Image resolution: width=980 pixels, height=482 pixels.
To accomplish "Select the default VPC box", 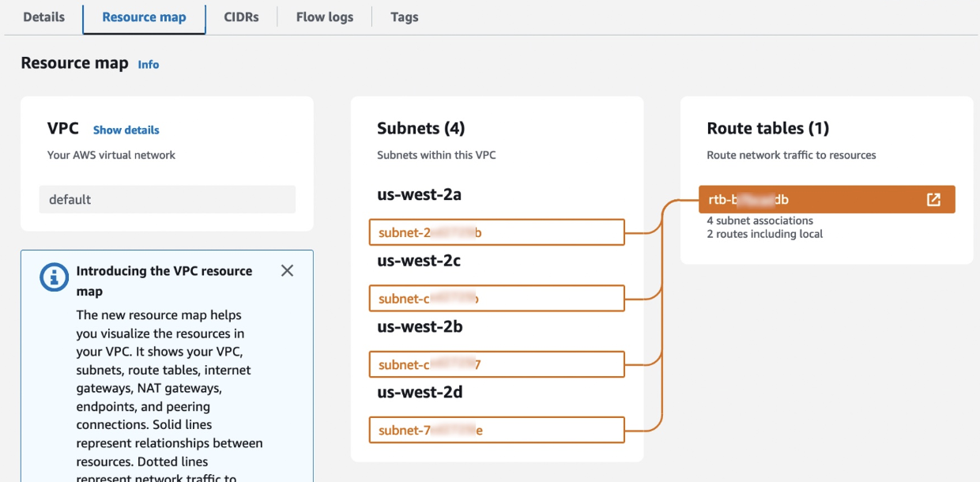I will 168,200.
